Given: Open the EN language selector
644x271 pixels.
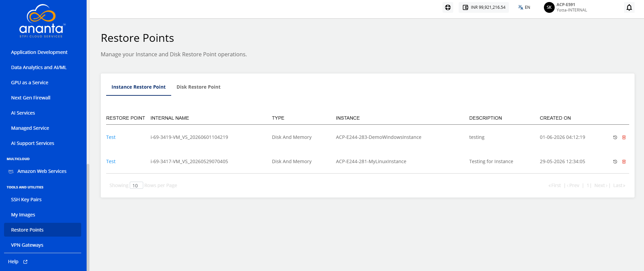Looking at the screenshot, I should (524, 7).
